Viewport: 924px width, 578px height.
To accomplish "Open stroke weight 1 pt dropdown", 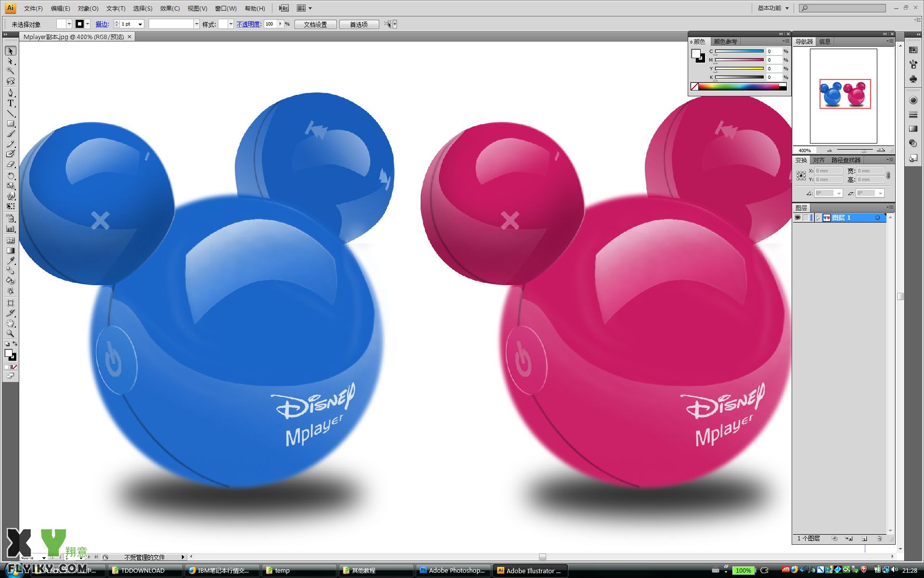I will coord(141,24).
